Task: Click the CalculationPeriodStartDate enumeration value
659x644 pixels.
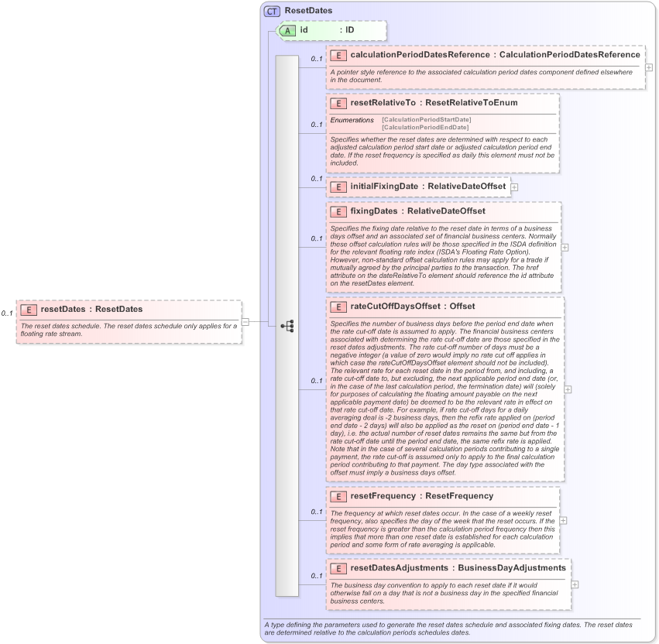Action: 426,120
